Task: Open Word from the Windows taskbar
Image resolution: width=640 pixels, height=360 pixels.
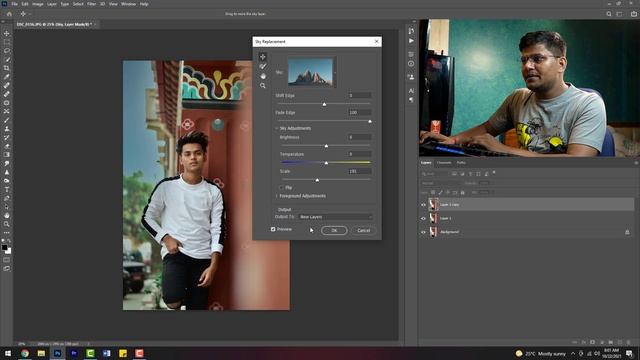Action: tap(107, 353)
